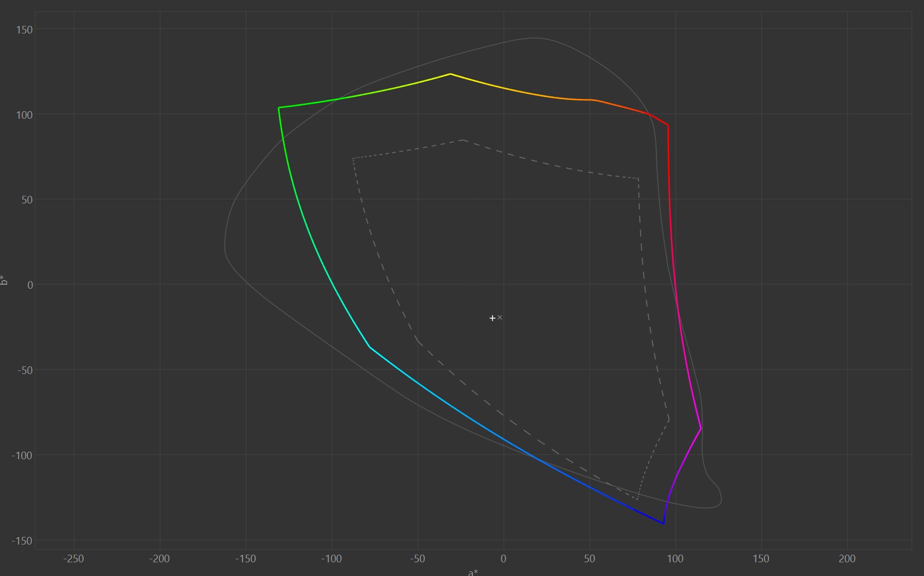This screenshot has height=576, width=924.
Task: Click the yellow peak of colored gamut
Action: (450, 74)
